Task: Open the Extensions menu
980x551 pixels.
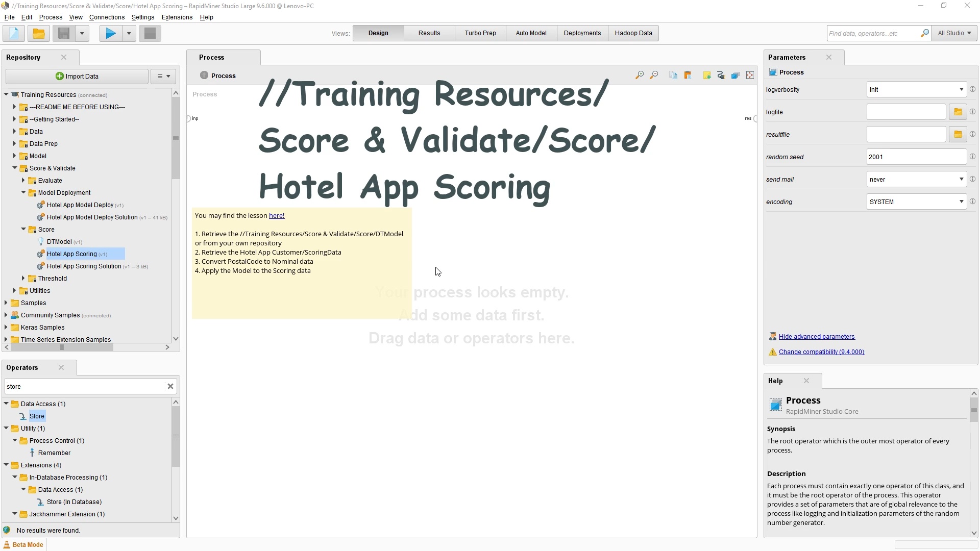Action: point(177,17)
